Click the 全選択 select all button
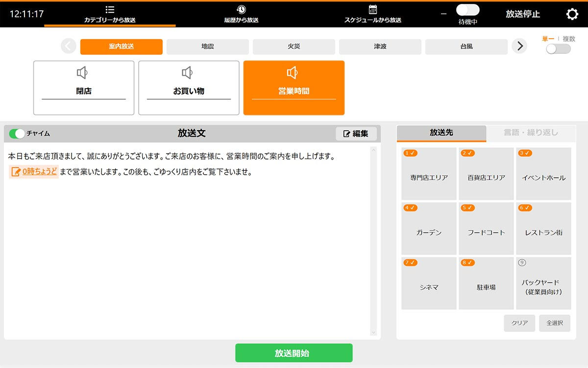Screen dimensions: 588x368 [x=555, y=323]
